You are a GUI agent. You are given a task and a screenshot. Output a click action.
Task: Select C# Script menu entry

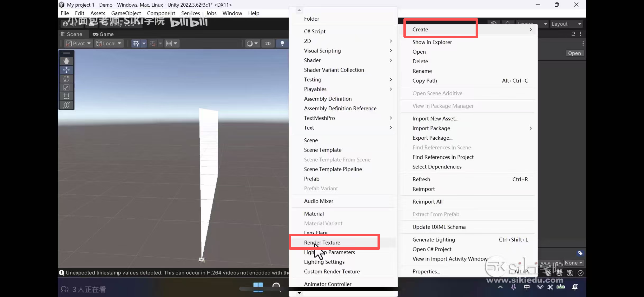pyautogui.click(x=343, y=31)
